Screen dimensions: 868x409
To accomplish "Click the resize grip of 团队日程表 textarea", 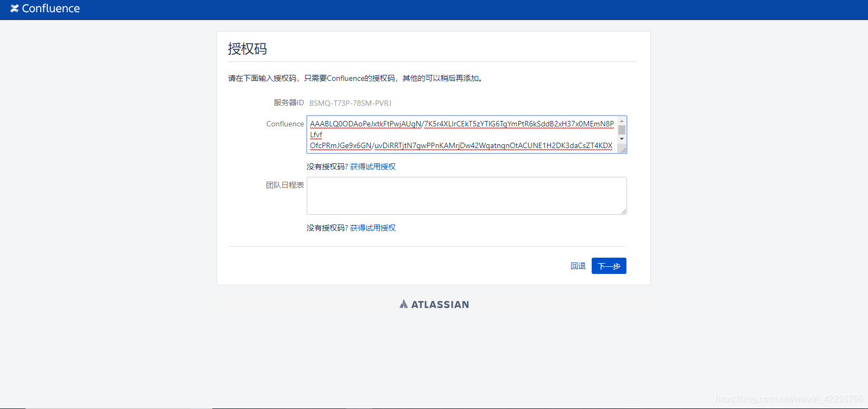I will click(624, 212).
